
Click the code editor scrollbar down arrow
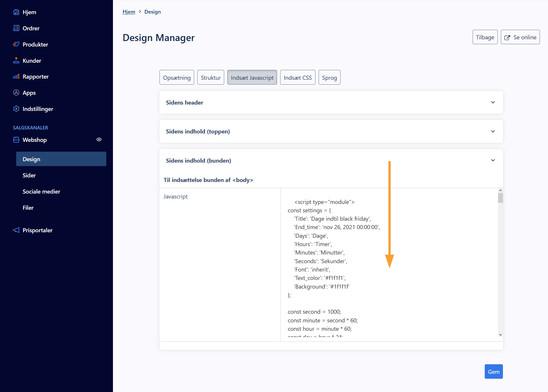[500, 335]
